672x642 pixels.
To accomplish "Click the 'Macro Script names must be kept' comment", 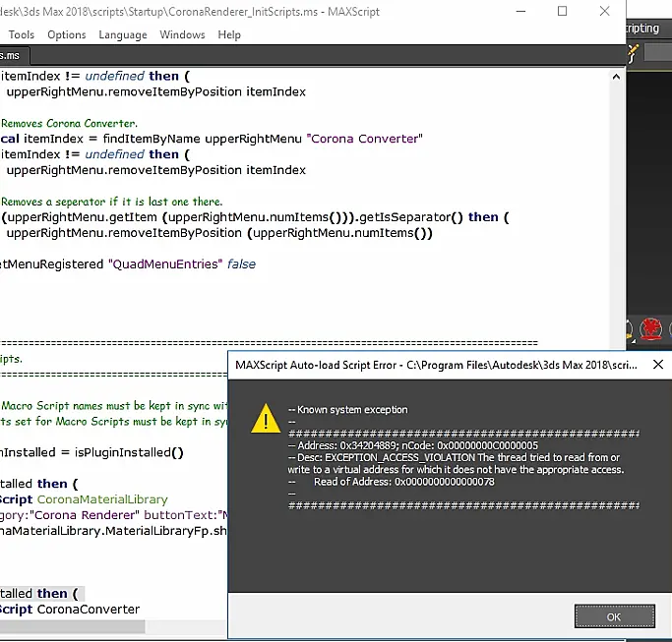I will [114, 406].
